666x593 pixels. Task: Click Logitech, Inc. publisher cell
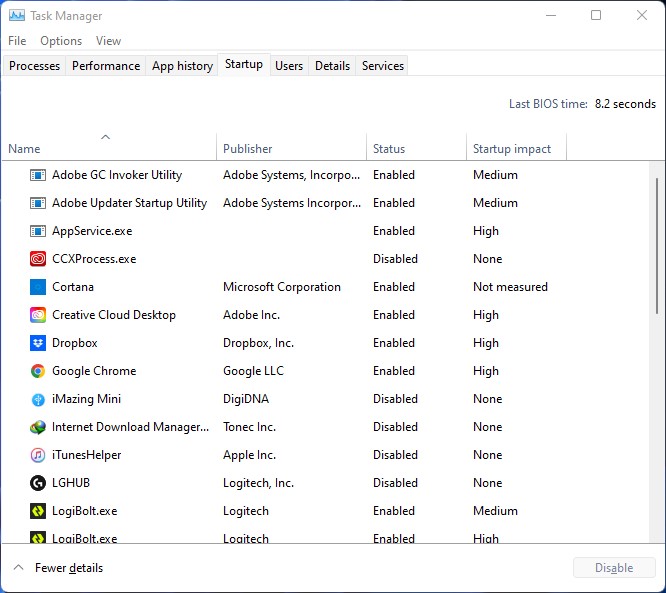point(258,483)
